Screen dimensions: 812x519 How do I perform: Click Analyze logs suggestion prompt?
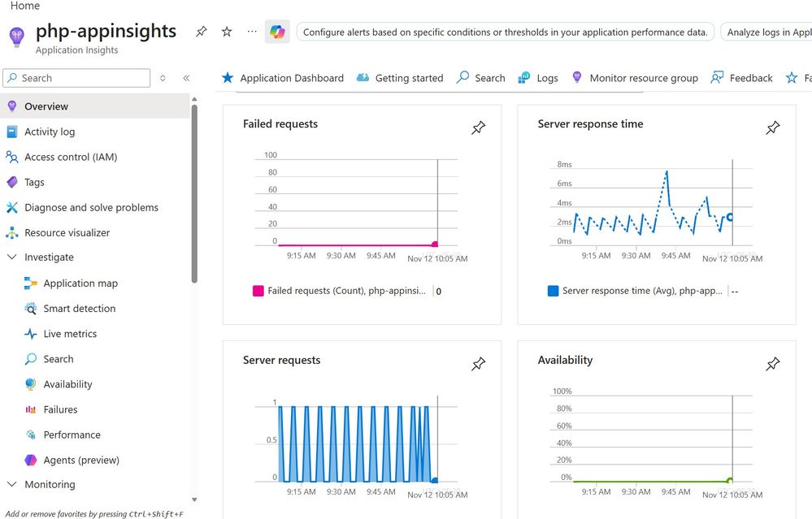766,32
